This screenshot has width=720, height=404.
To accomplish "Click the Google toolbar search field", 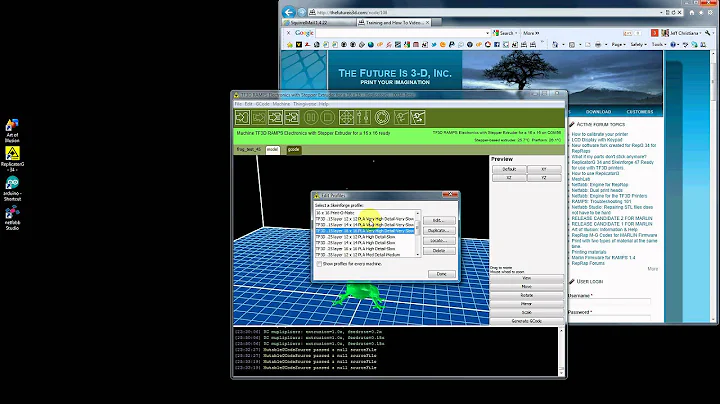I will coord(399,33).
